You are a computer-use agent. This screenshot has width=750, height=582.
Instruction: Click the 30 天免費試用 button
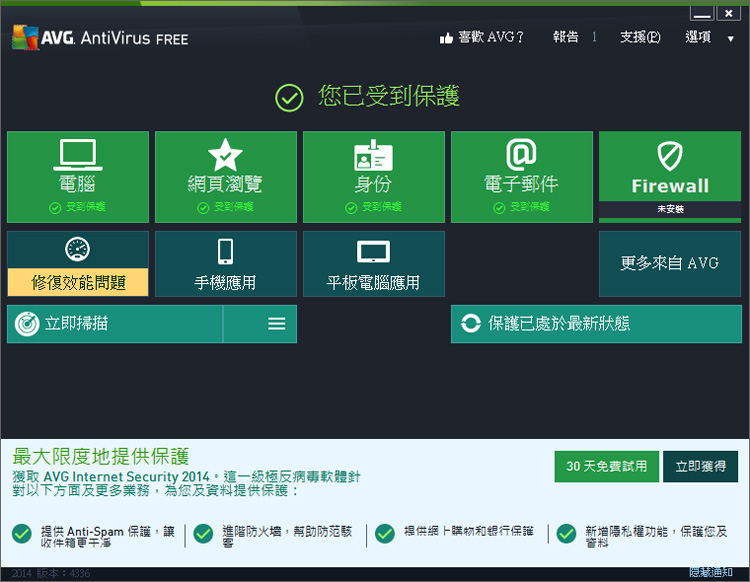tap(607, 466)
